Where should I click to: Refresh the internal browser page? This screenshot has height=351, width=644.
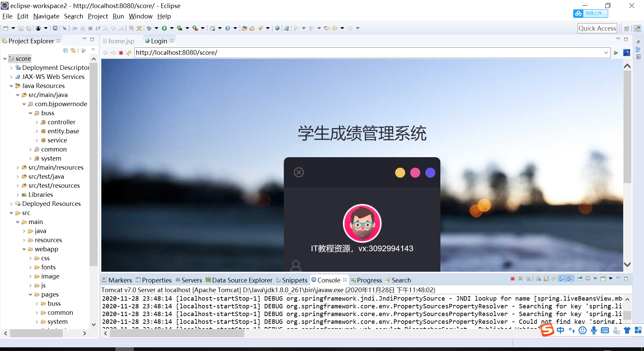tap(129, 53)
